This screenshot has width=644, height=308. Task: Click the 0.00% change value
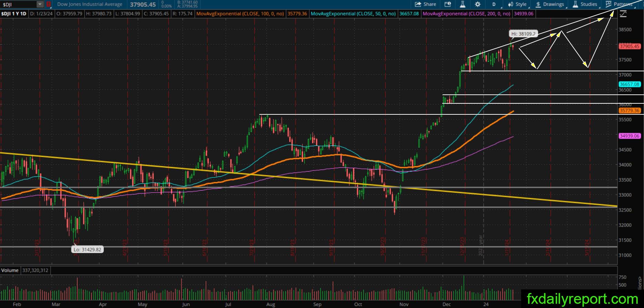tap(166, 6)
